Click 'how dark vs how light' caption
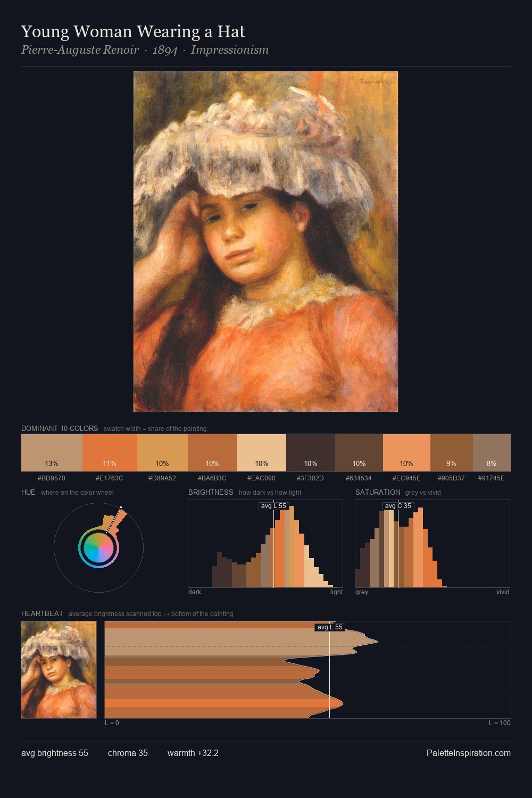The image size is (532, 798). tap(270, 492)
